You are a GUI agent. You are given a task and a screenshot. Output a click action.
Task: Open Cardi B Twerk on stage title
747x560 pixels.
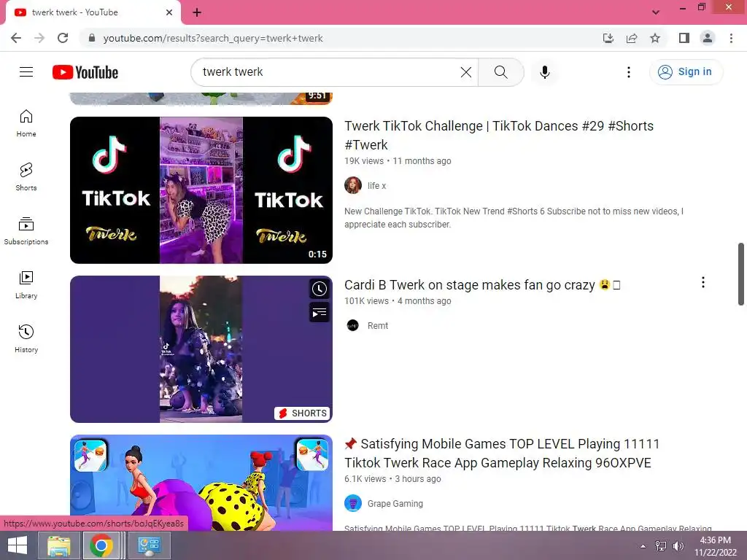[x=482, y=285]
